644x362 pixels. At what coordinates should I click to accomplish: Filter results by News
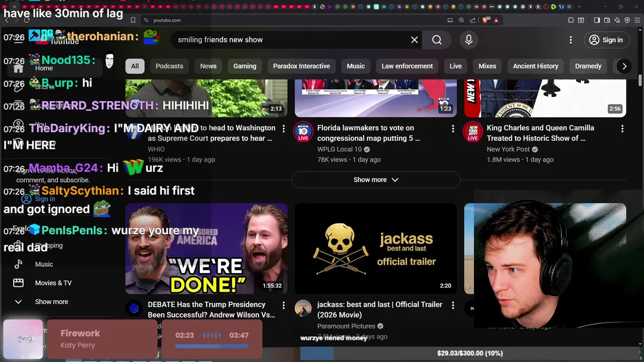pyautogui.click(x=208, y=66)
